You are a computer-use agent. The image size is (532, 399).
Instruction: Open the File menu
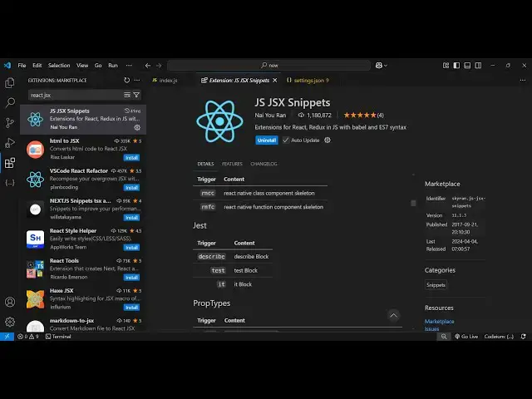[x=22, y=66]
